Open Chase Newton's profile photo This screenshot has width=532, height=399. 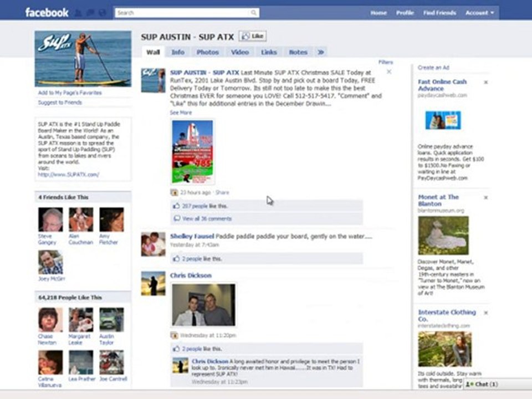click(x=50, y=320)
